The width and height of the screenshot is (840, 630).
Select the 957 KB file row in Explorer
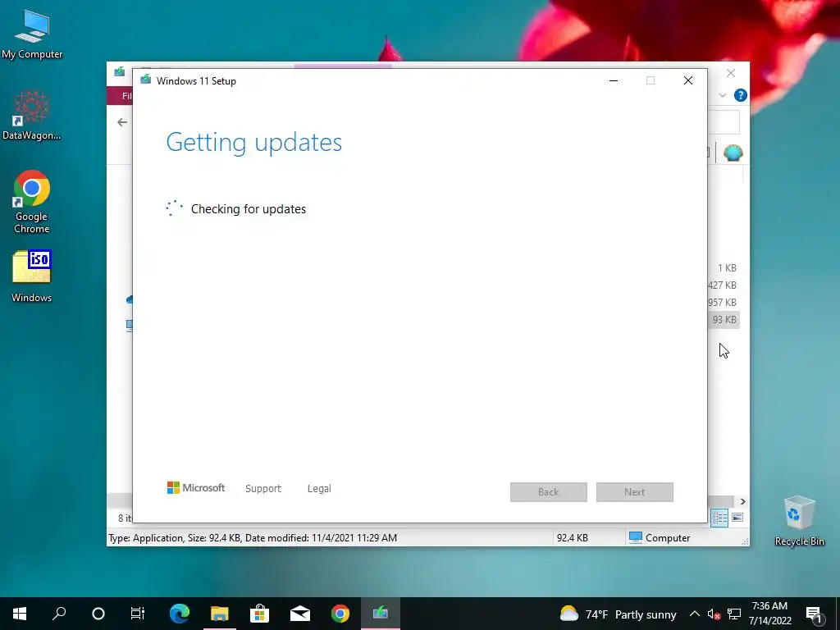click(x=723, y=303)
